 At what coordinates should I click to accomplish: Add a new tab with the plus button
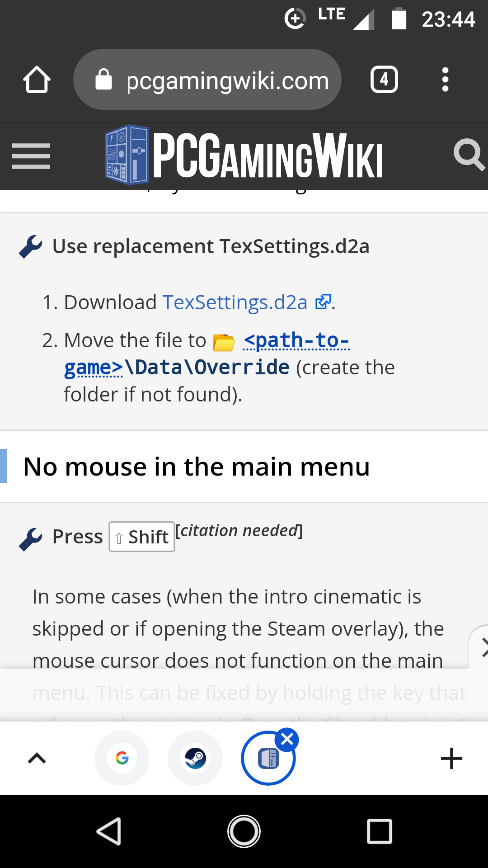coord(451,758)
